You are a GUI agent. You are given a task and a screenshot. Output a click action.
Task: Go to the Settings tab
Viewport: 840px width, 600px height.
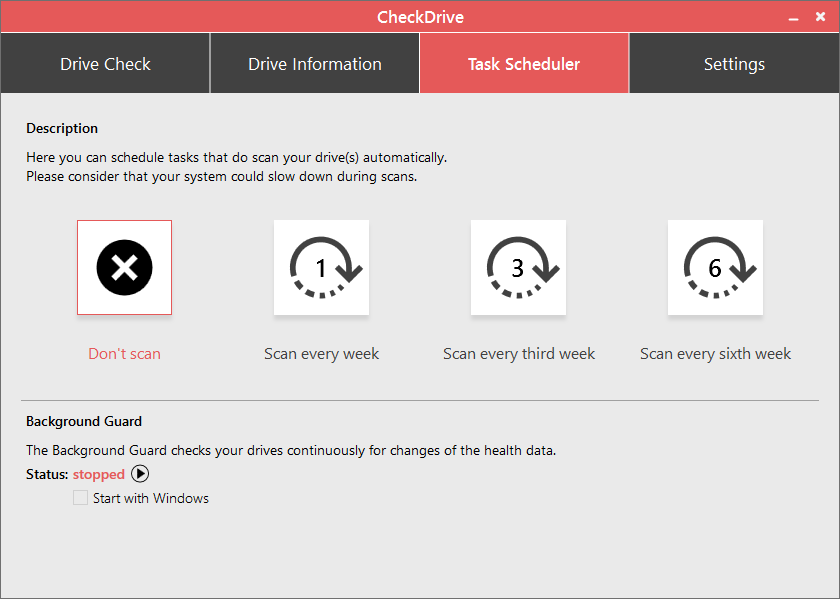[x=734, y=63]
